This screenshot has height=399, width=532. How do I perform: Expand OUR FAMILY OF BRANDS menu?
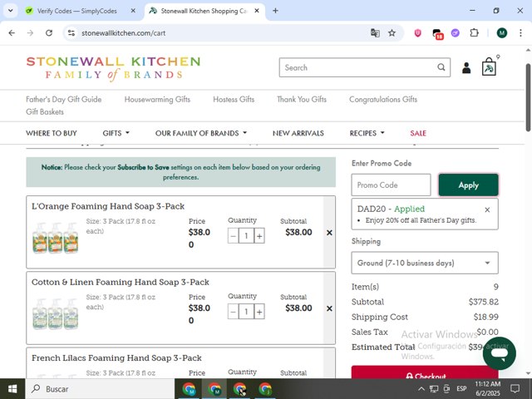[x=201, y=133]
